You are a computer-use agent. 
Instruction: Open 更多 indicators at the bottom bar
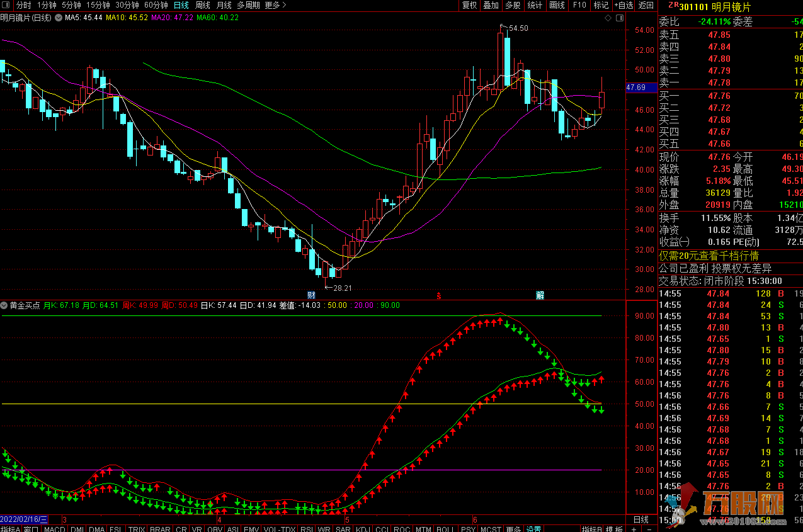point(513,529)
